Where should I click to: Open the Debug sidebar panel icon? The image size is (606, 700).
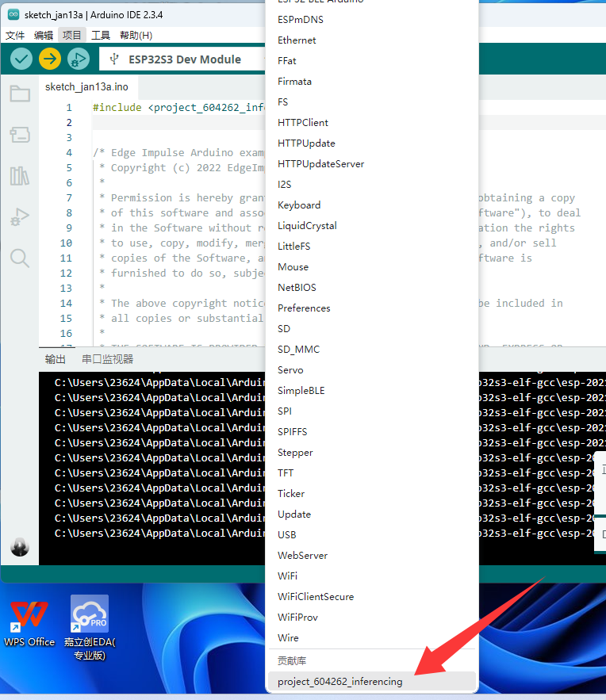(20, 216)
